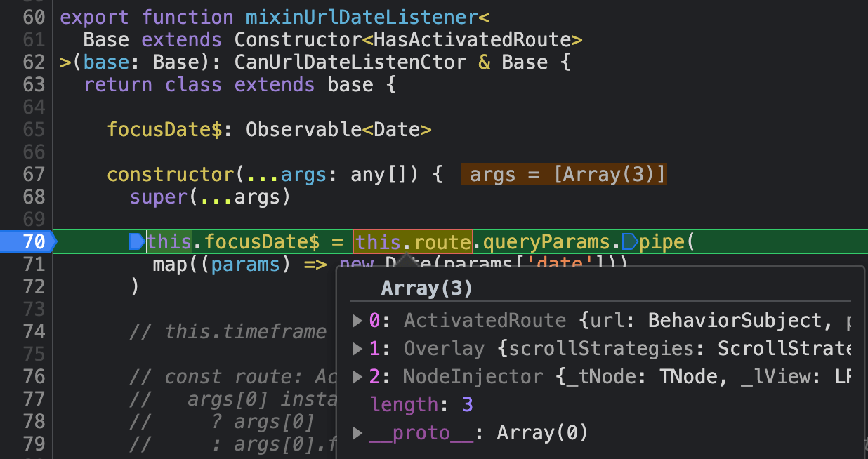Viewport: 868px width, 459px height.
Task: Click the orange highlighted this.route expression
Action: [412, 241]
